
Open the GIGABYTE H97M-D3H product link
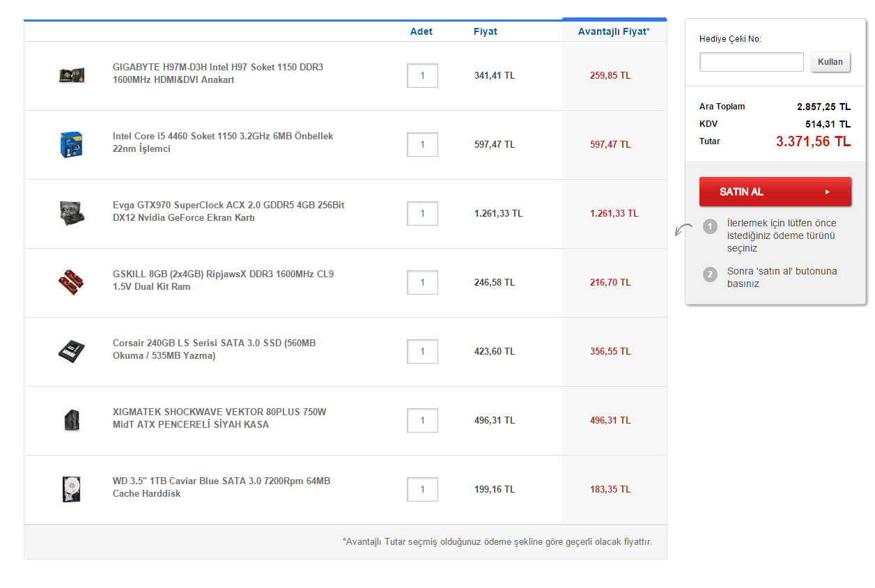(217, 73)
